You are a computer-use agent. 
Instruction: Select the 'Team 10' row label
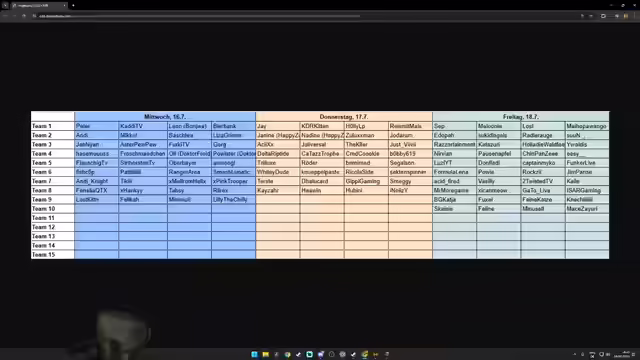53,209
